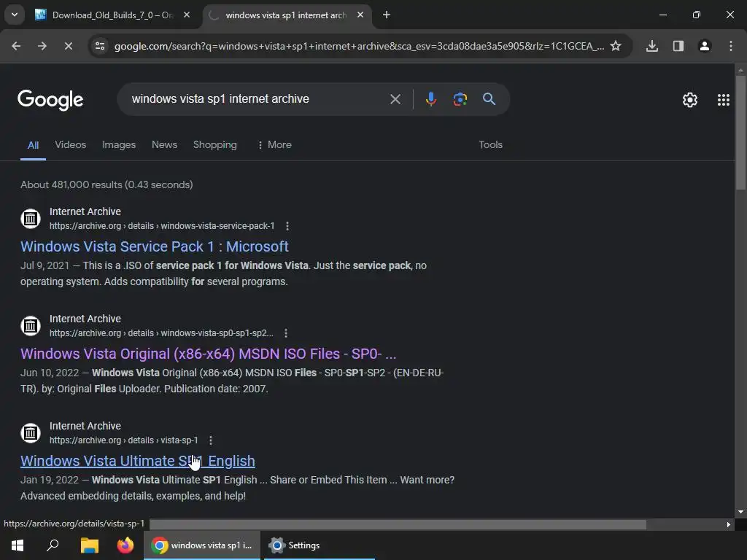The image size is (747, 560).
Task: Open File Explorer from the taskbar
Action: click(89, 545)
